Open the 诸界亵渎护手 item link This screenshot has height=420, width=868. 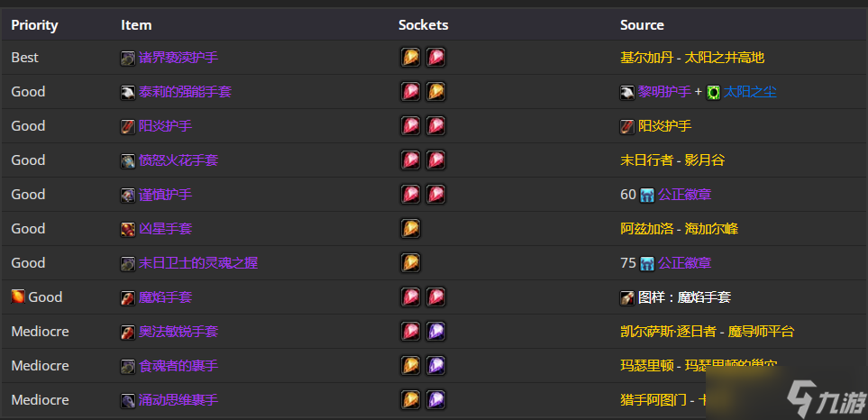[178, 58]
